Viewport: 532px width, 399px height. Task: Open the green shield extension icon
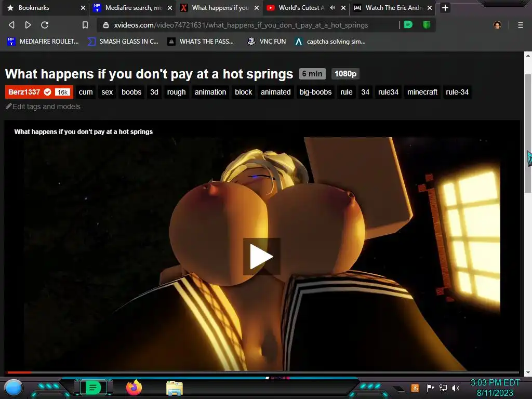tap(427, 25)
